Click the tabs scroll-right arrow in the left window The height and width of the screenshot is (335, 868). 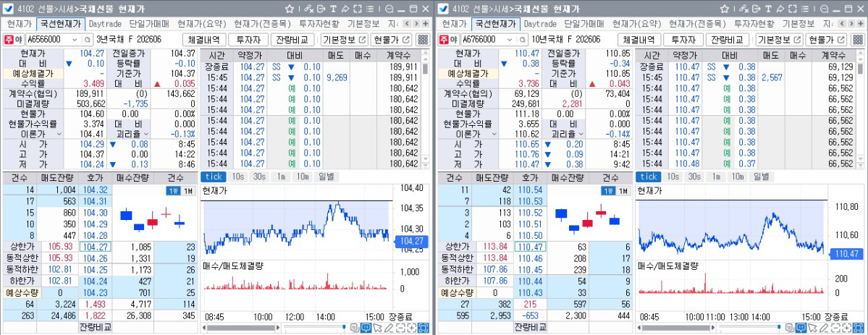[416, 24]
